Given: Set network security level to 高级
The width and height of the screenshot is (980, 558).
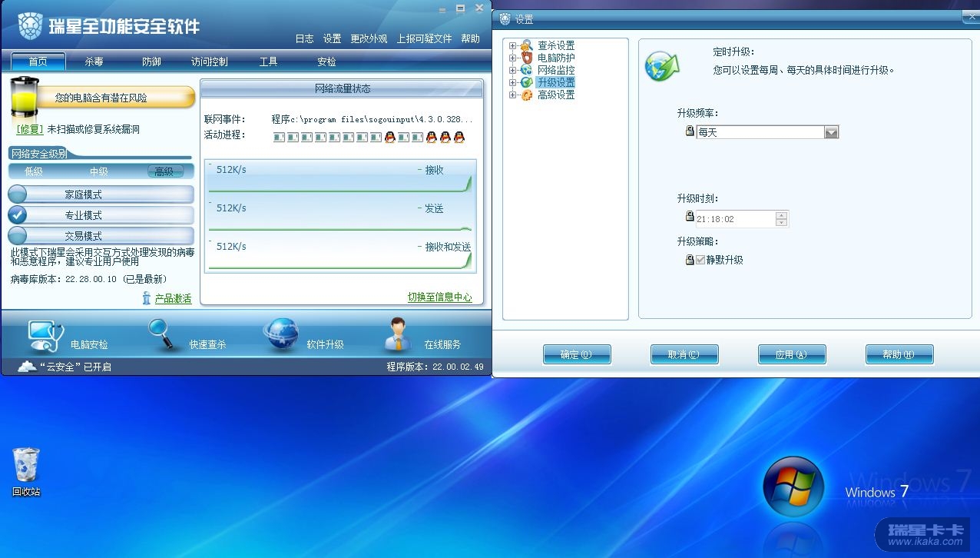Looking at the screenshot, I should click(164, 171).
